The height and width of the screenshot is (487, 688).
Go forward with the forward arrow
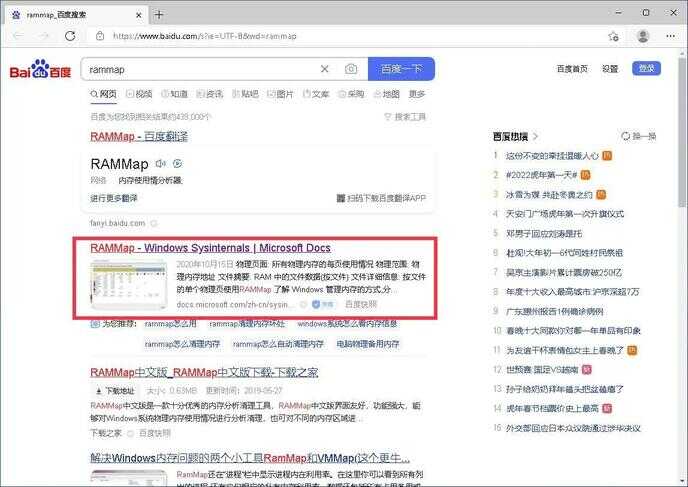coord(44,36)
